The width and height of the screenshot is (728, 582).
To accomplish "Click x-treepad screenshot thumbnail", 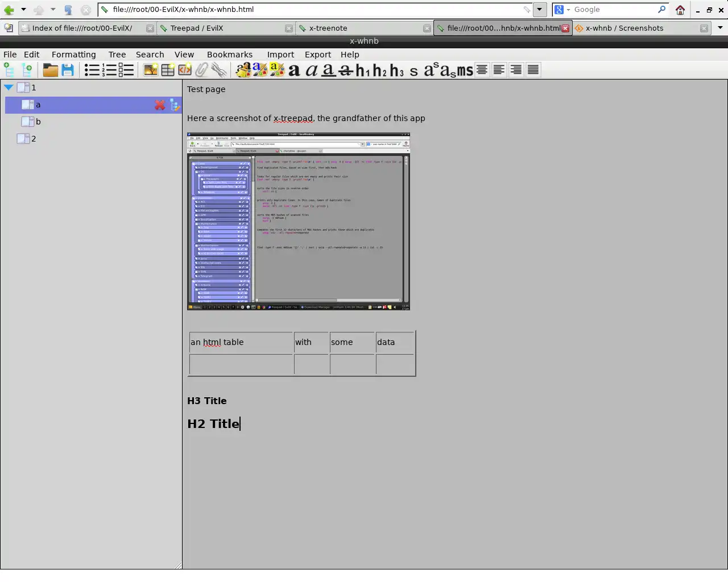I will pyautogui.click(x=299, y=222).
